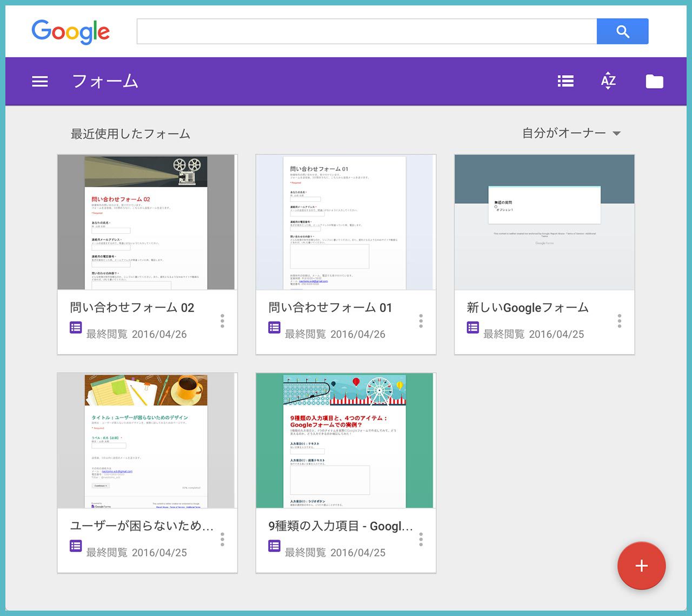This screenshot has height=616, width=692.
Task: Open more options for 9種類の入力項目 card
Action: (x=421, y=539)
